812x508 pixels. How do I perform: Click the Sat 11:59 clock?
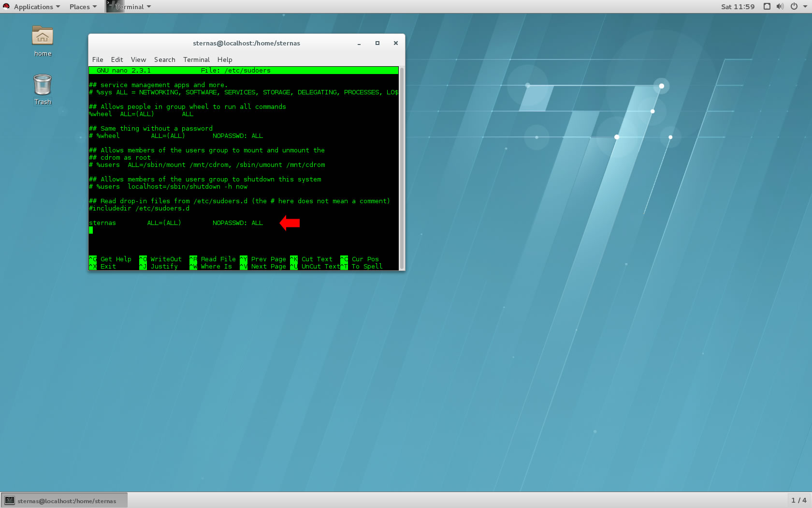(738, 7)
